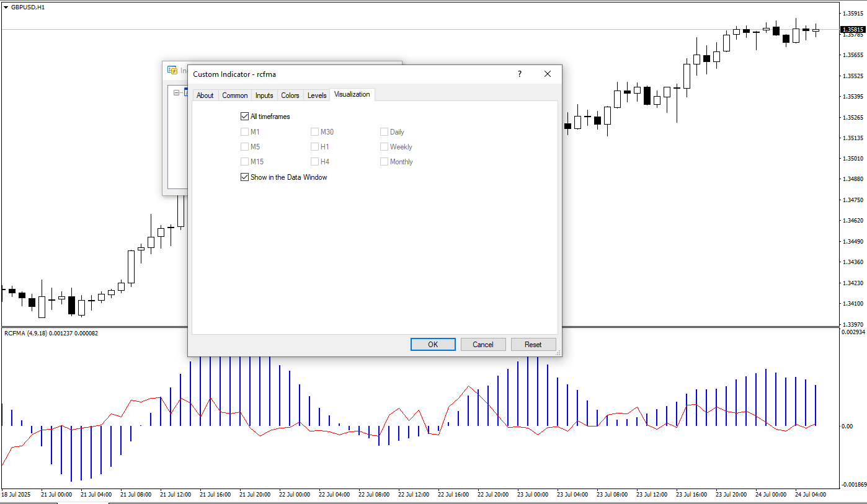Click the help question mark button
This screenshot has width=867, height=504.
[x=520, y=74]
